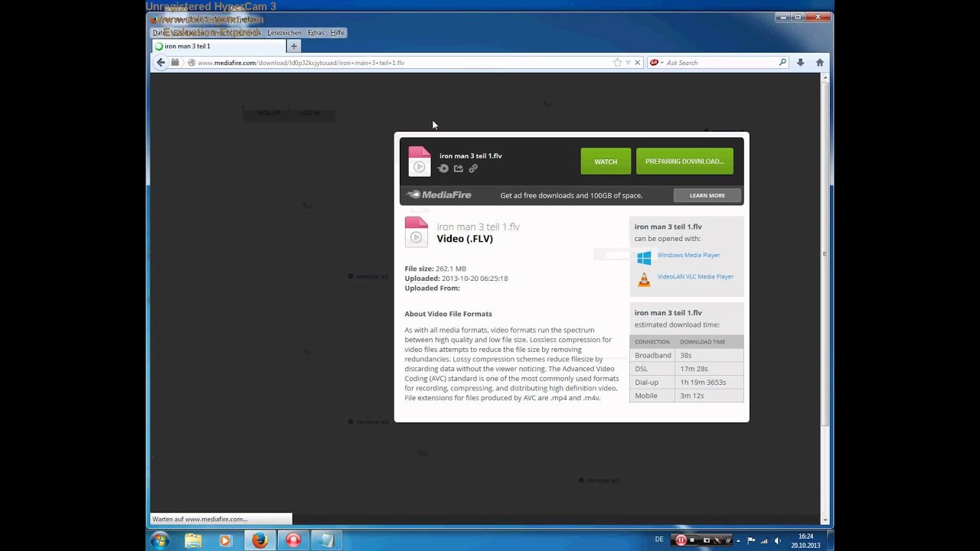
Task: Click the Dial-up 1h 19m table row
Action: click(687, 382)
